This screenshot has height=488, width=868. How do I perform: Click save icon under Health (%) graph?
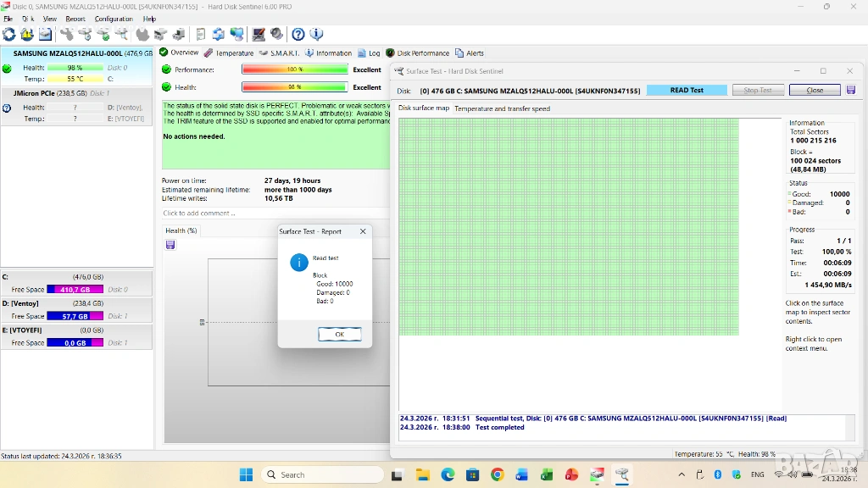[170, 245]
